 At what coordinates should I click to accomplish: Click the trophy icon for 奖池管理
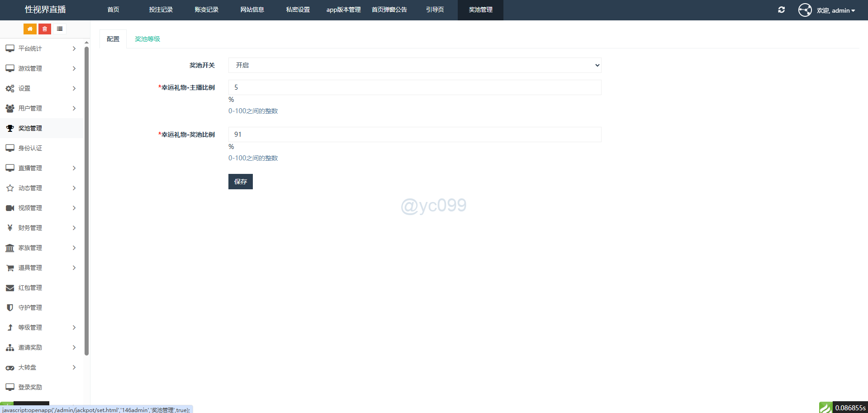pos(10,128)
